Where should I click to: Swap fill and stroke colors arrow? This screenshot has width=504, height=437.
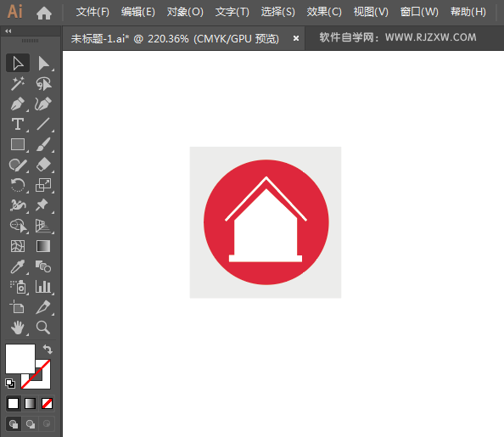48,349
